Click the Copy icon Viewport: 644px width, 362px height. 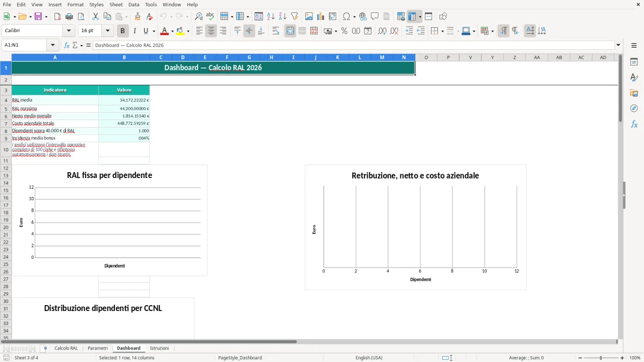click(107, 17)
